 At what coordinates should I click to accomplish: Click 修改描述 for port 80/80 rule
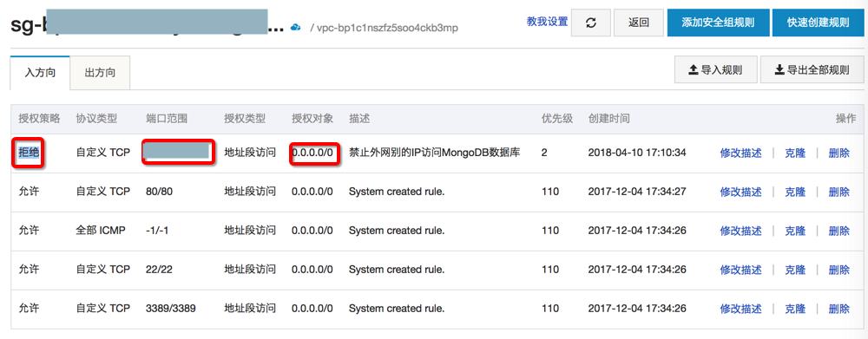coord(740,192)
